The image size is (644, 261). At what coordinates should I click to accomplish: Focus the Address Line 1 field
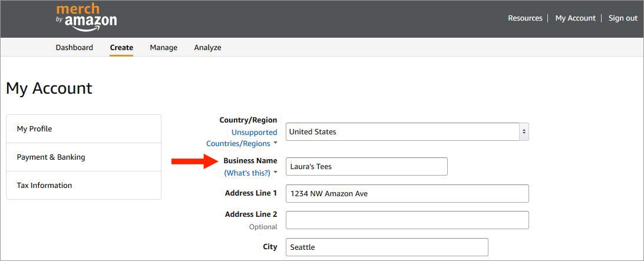click(407, 194)
